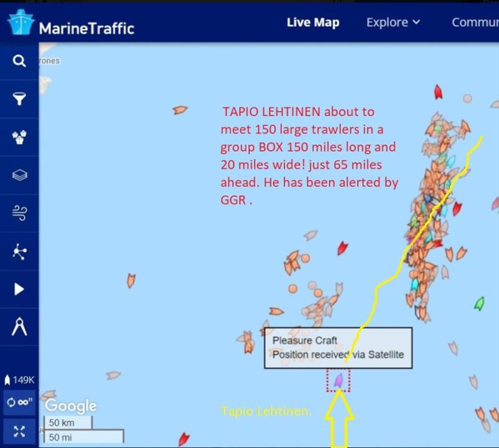The width and height of the screenshot is (499, 448).
Task: Click the grey circle marker at top right
Action: tap(467, 98)
